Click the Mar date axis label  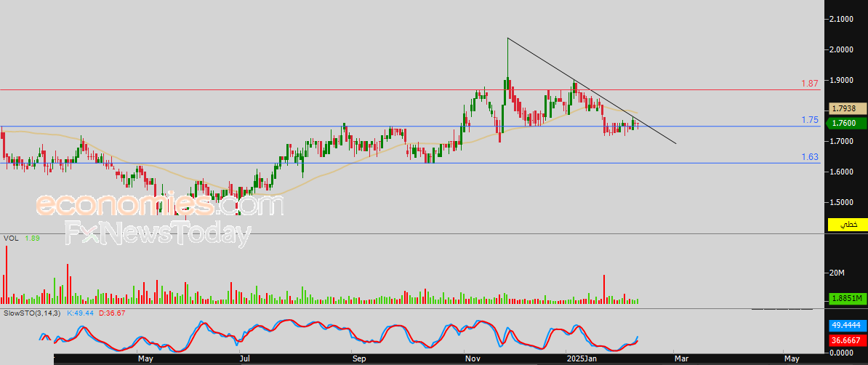point(681,359)
